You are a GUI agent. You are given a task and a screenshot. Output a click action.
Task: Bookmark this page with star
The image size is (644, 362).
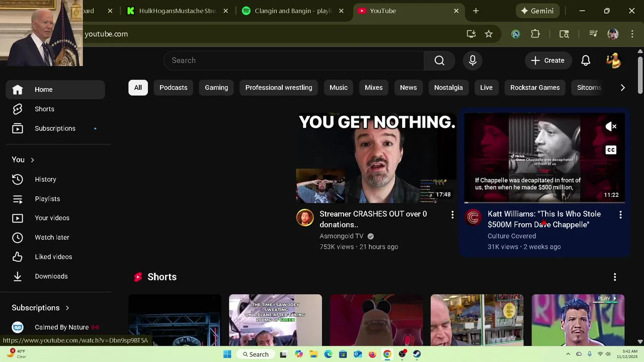(489, 34)
